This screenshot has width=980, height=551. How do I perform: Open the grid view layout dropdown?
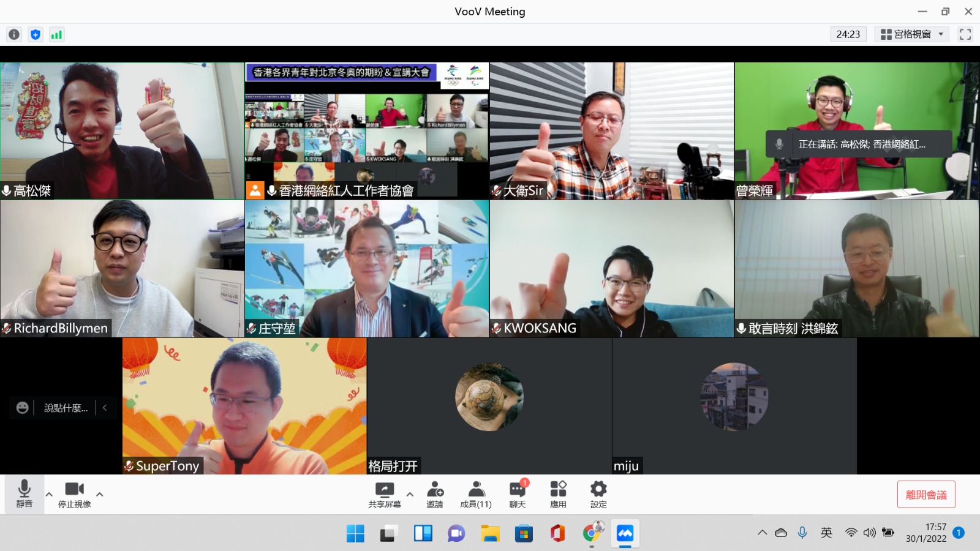pyautogui.click(x=911, y=34)
